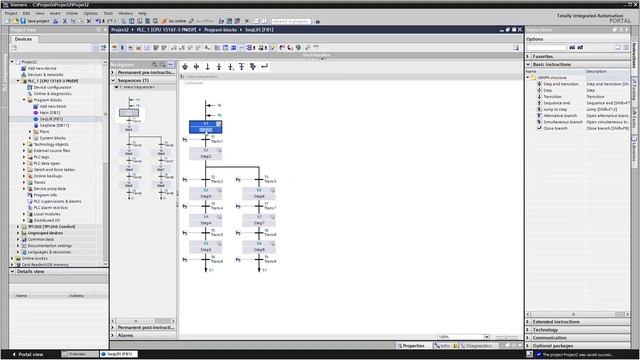Select Step and transition in instructions list
This screenshot has width=640, height=360.
point(561,84)
